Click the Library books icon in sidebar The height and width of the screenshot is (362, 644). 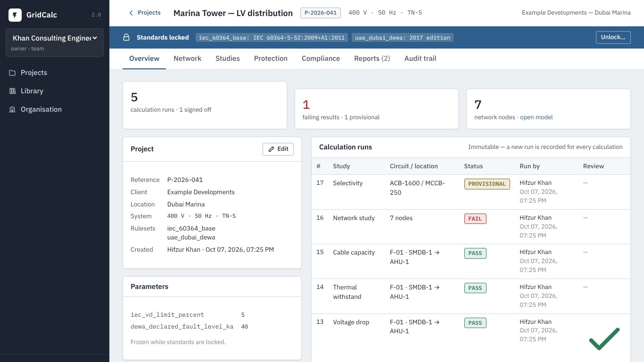click(12, 91)
